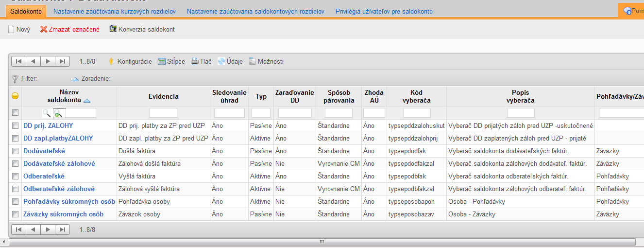This screenshot has height=248, width=644.
Task: Click the Nový new document icon
Action: 11,29
